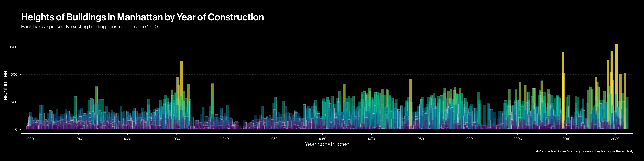The height and width of the screenshot is (161, 644).
Task: Click the Height in Feet axis title
Action: click(5, 87)
